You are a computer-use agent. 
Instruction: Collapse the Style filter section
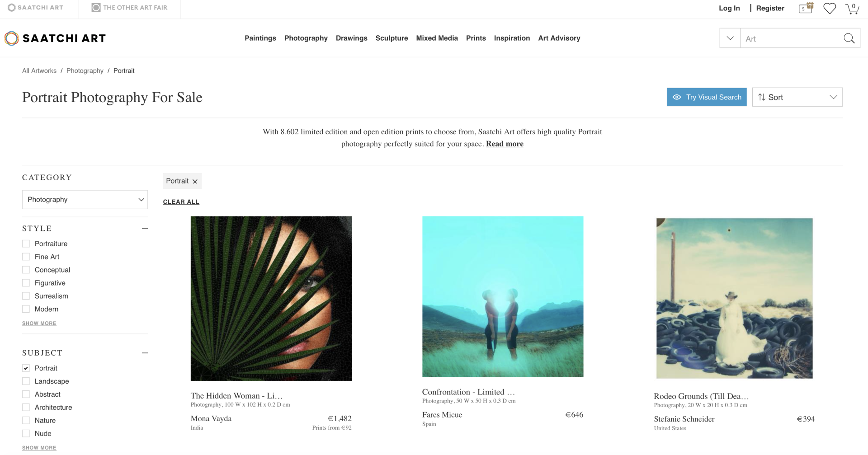point(145,228)
